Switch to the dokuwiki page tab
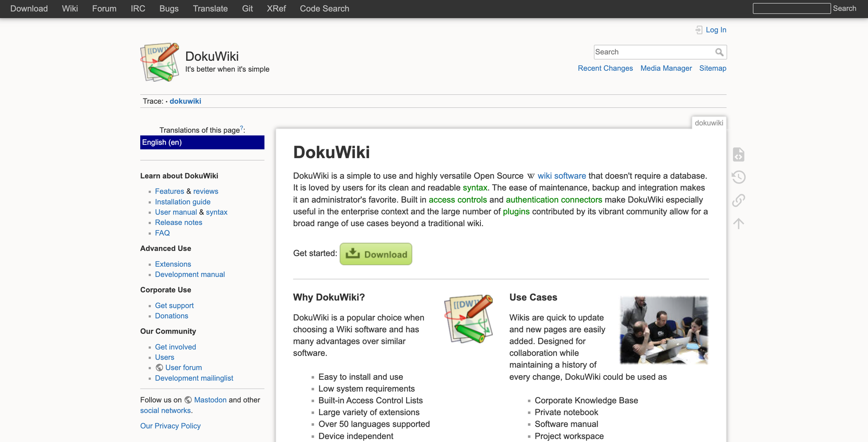This screenshot has height=442, width=868. (x=709, y=123)
